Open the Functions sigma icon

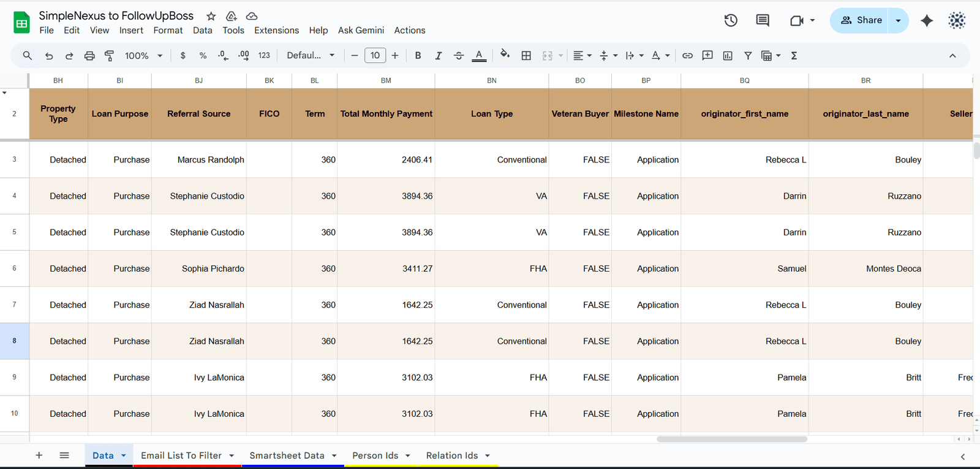(x=794, y=56)
